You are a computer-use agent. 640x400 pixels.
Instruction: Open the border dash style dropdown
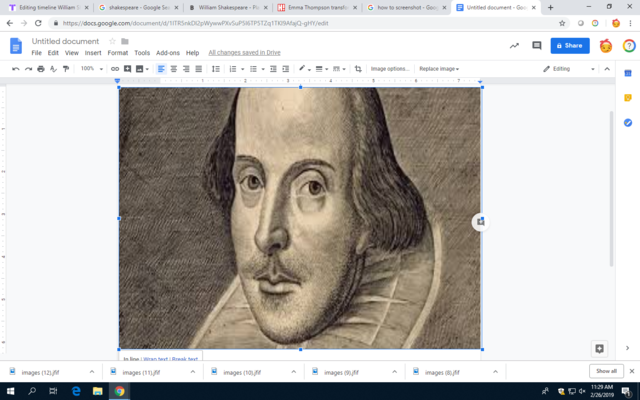(x=339, y=69)
